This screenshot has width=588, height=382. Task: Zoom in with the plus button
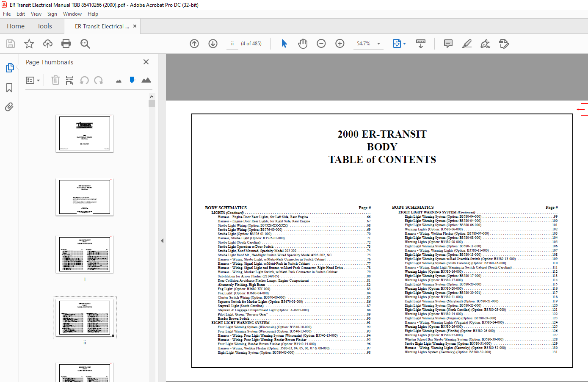(x=340, y=44)
